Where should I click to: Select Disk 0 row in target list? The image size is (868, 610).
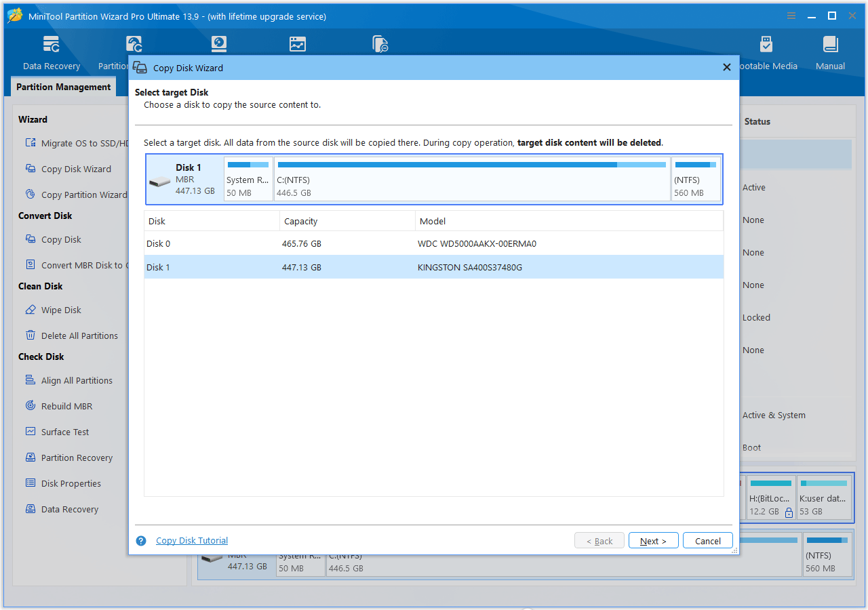[433, 243]
